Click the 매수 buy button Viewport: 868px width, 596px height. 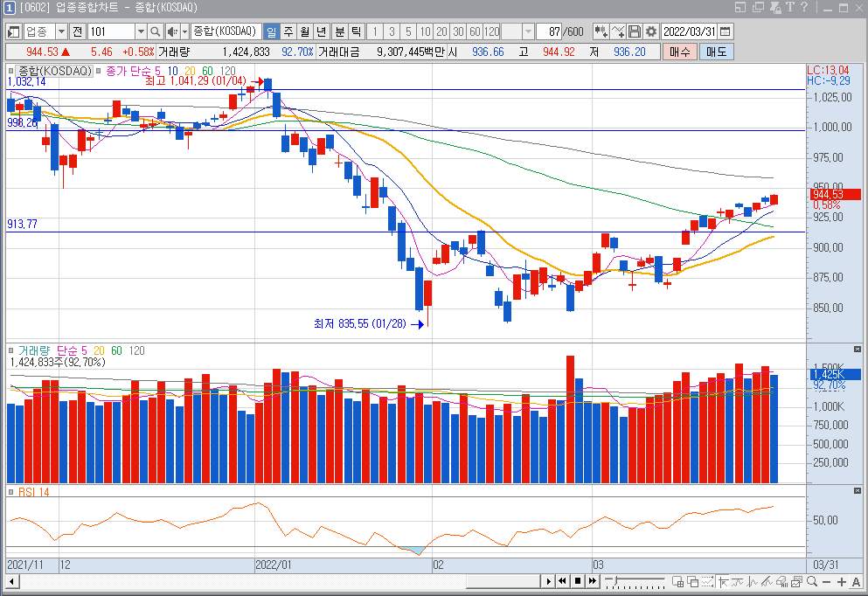click(680, 52)
